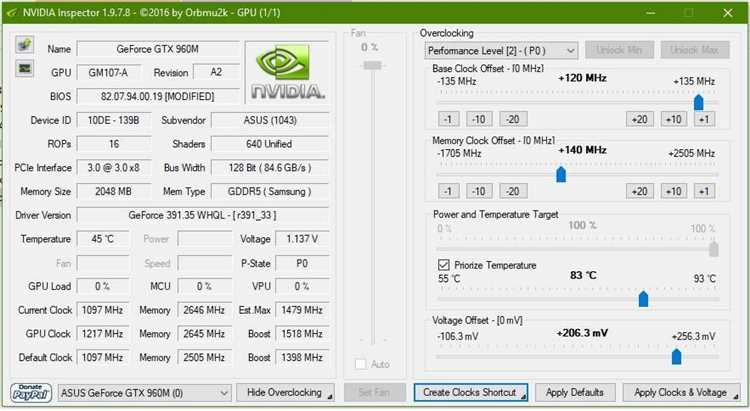Click -20 under Memory Clock Offset
750x411 pixels.
coord(513,191)
